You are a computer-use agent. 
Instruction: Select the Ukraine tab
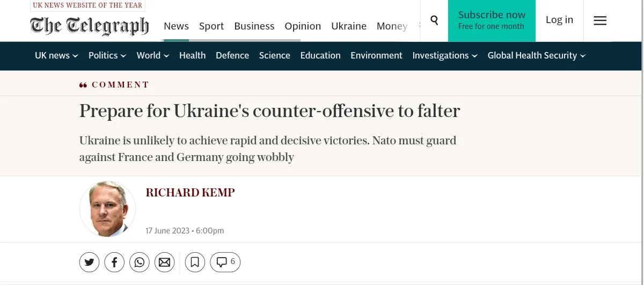[349, 26]
